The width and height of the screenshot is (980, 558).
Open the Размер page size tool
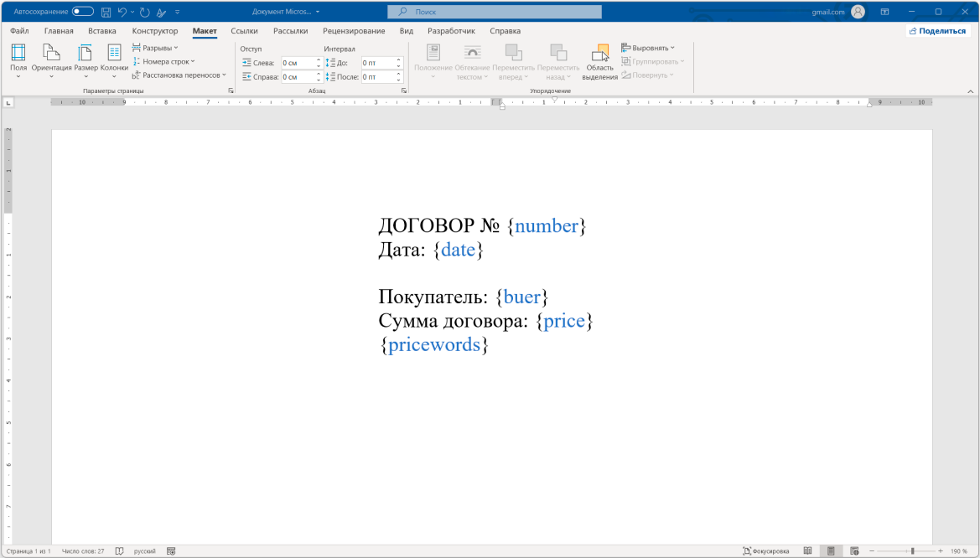86,60
